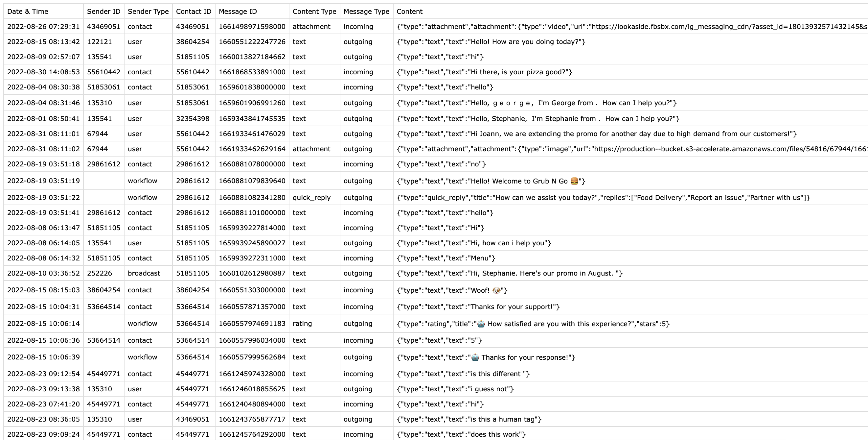Select the Sender ID column header
This screenshot has width=868, height=440.
click(x=103, y=12)
